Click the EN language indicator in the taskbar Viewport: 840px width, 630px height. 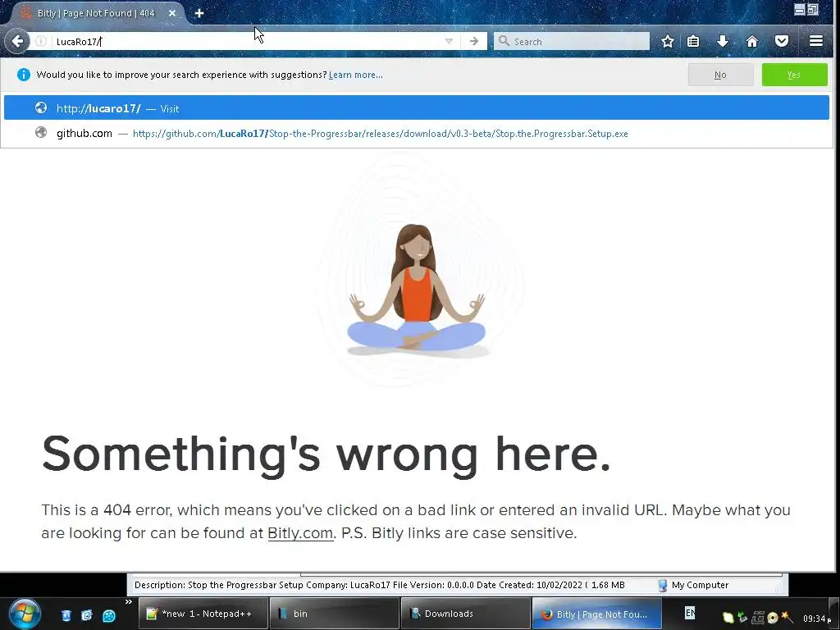click(690, 612)
